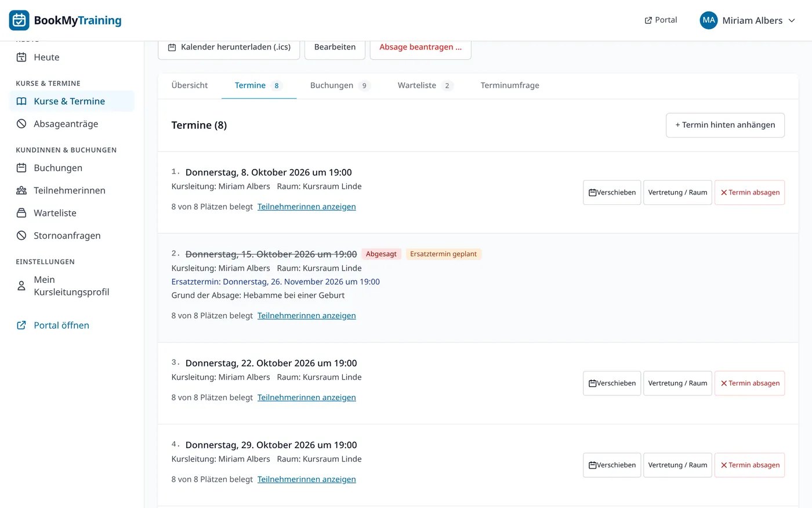Open the Warteliste tab with 2 badge
The image size is (812, 508).
(425, 85)
